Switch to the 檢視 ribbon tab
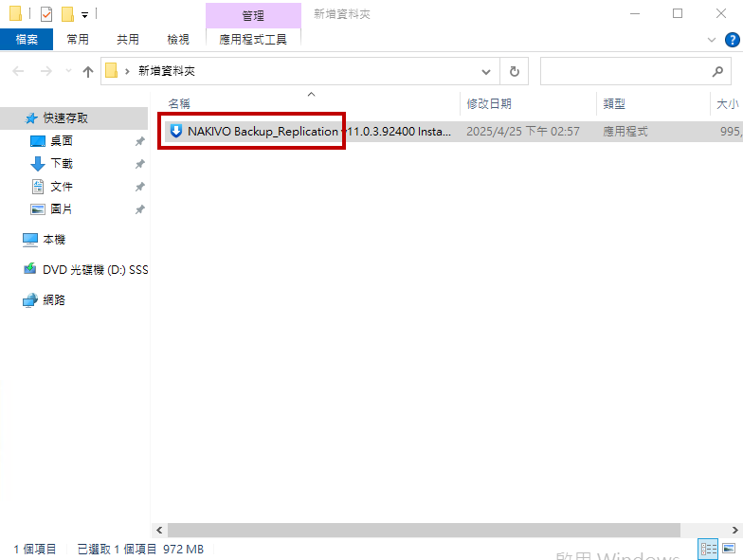743x560 pixels. pos(178,40)
